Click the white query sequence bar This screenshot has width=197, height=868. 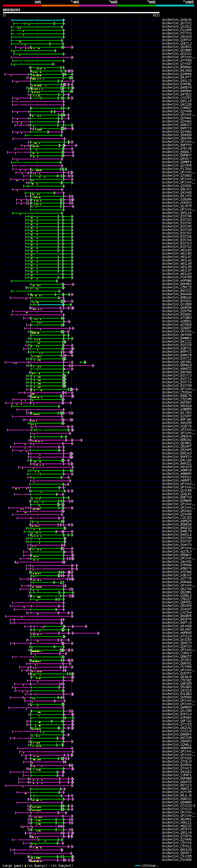81,13
